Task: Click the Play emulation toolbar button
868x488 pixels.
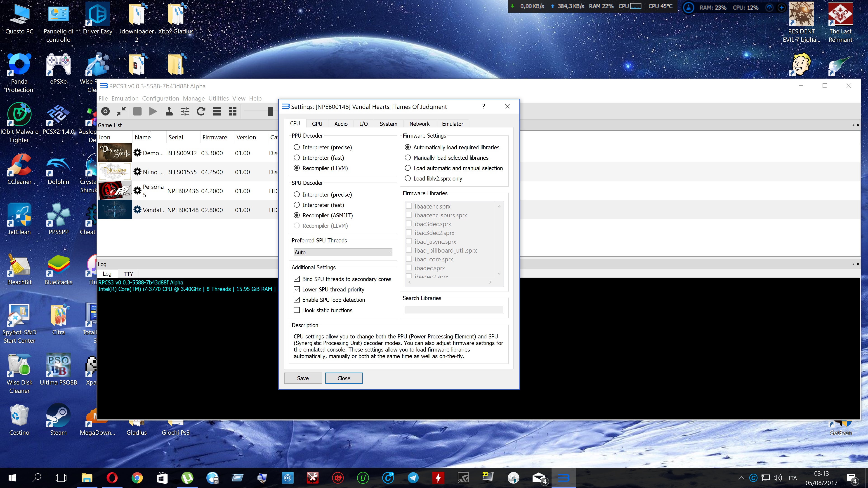Action: 153,111
